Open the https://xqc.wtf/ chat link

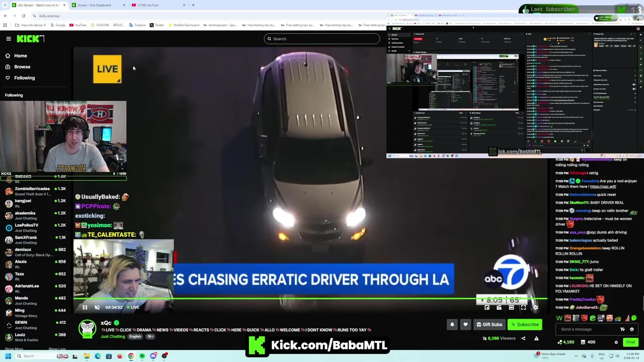pyautogui.click(x=603, y=187)
